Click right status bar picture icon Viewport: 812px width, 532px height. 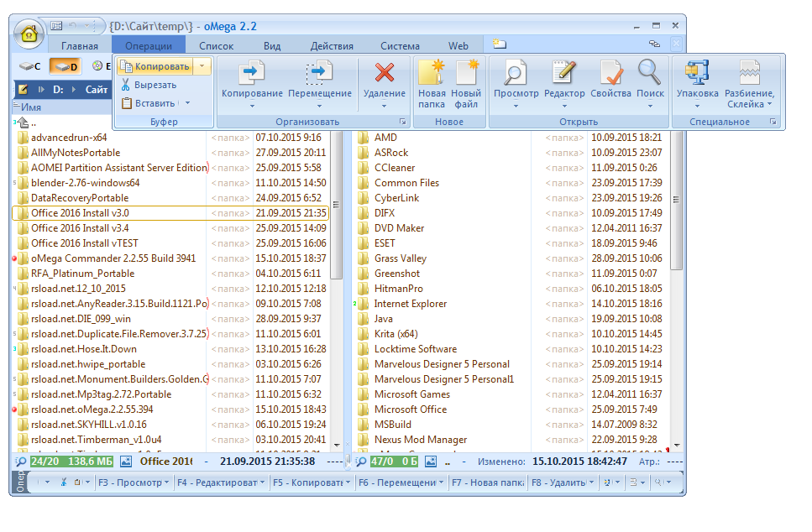(x=430, y=462)
